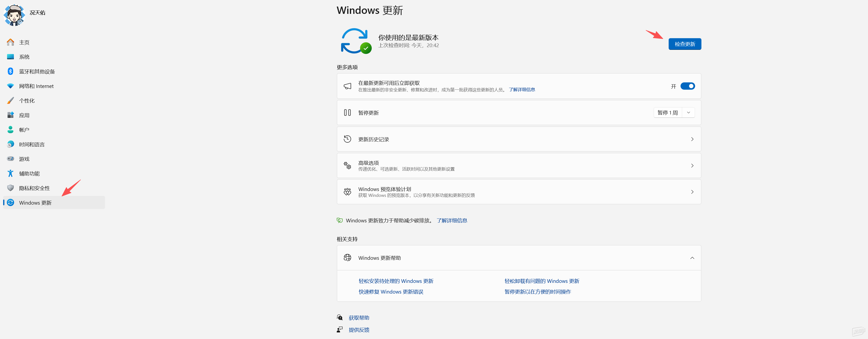This screenshot has width=868, height=339.
Task: Open the pause updates duration dropdown arrow
Action: [x=688, y=113]
